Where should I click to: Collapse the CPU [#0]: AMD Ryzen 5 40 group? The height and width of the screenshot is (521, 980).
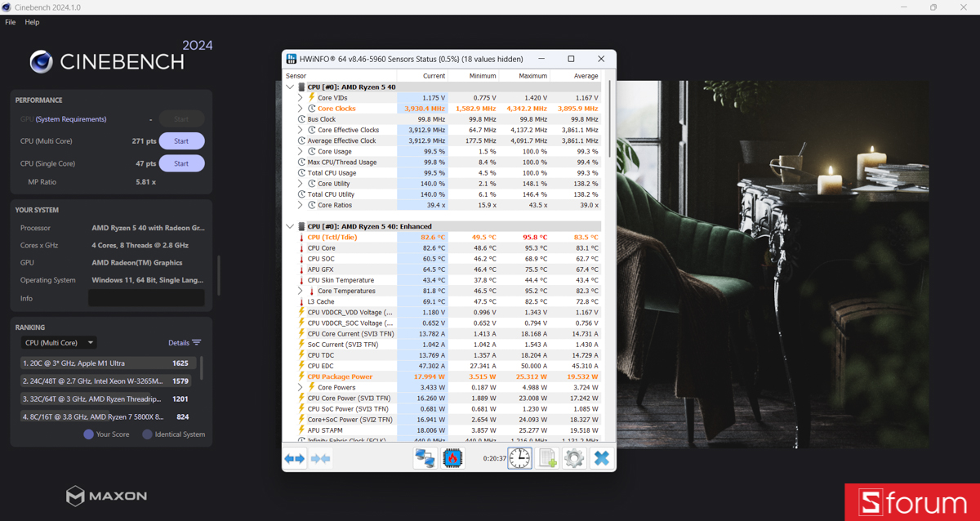pos(290,87)
